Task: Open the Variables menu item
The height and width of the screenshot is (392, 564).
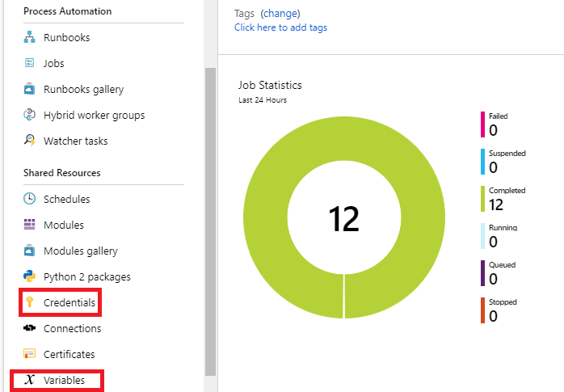Action: tap(64, 380)
